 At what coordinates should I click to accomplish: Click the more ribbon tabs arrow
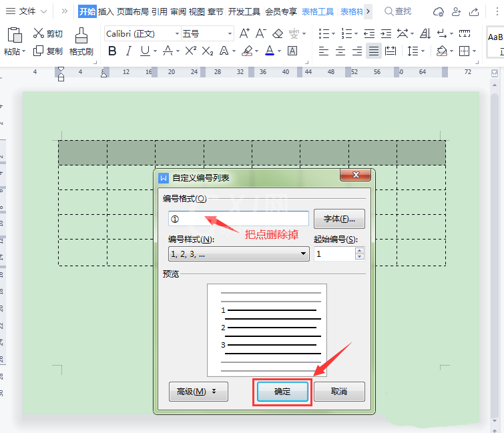coord(368,11)
